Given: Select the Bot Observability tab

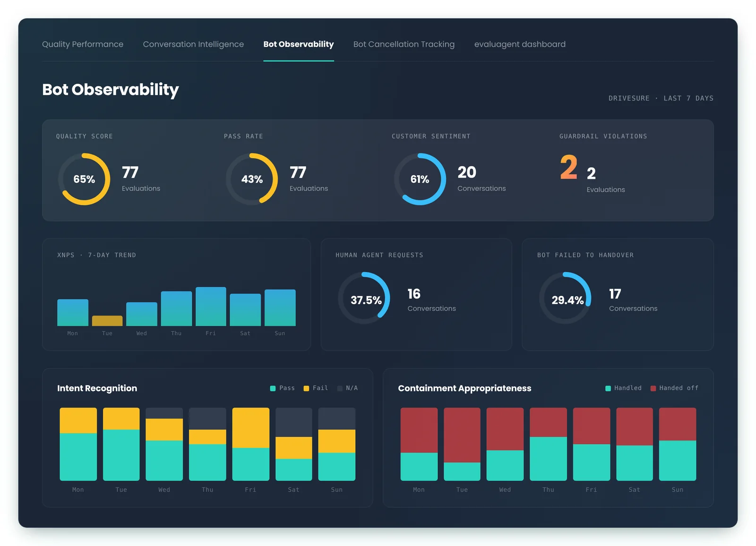Looking at the screenshot, I should pos(299,44).
